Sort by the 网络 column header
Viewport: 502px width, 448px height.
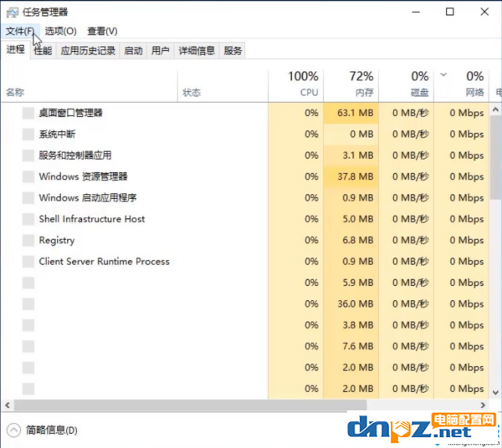point(461,84)
